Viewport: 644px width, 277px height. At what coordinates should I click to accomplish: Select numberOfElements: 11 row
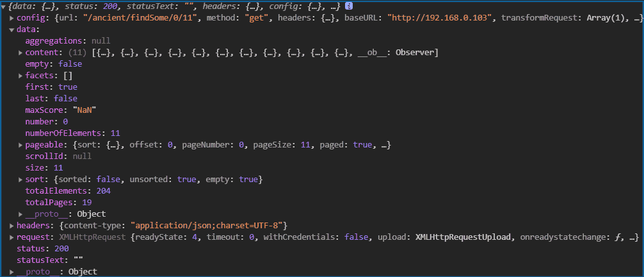click(x=72, y=133)
